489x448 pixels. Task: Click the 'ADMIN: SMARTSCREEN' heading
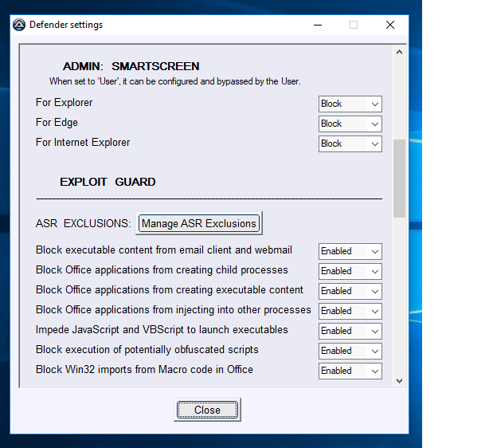pyautogui.click(x=131, y=66)
